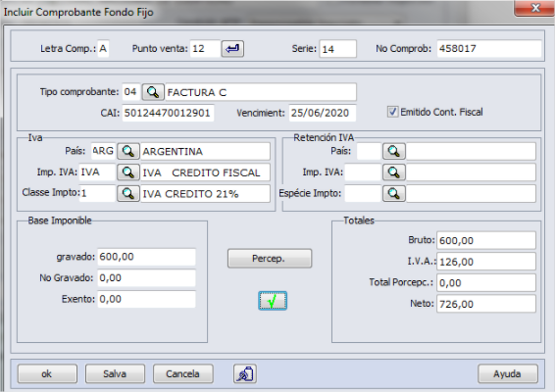Click the Espécie Impto description field
The image size is (555, 392).
point(471,193)
